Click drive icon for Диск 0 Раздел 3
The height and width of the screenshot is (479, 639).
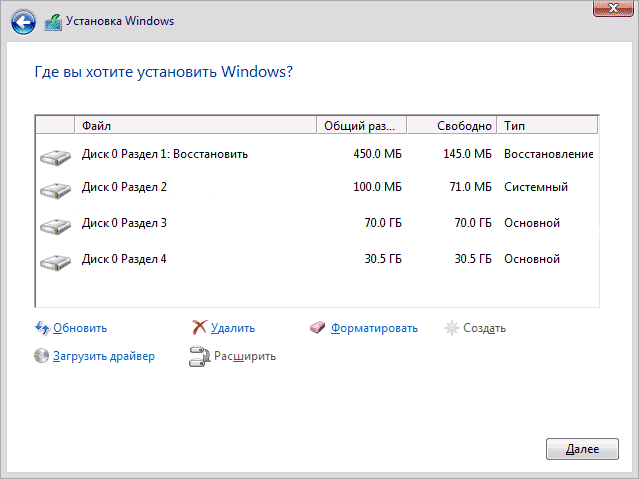click(55, 224)
